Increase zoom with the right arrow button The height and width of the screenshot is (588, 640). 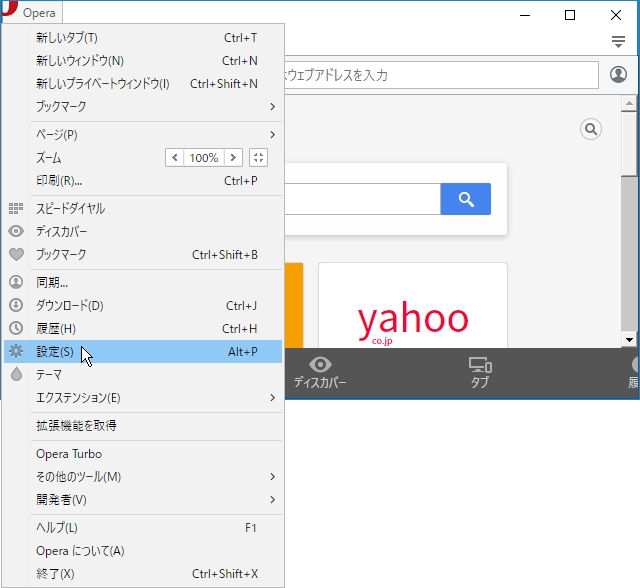click(x=233, y=158)
